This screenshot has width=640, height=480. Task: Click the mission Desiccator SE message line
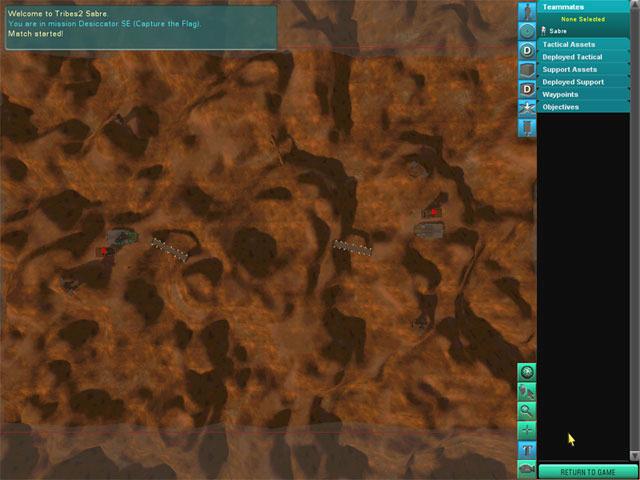[104, 24]
